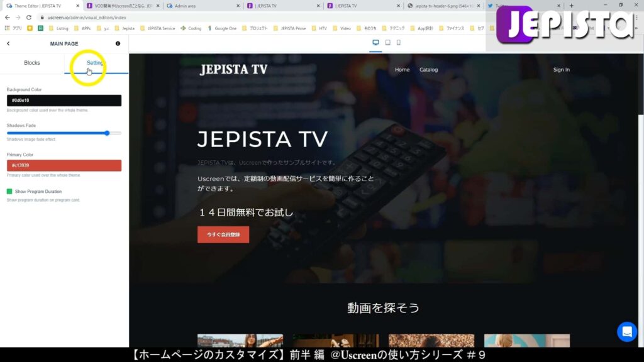Click the browser back arrow
Image resolution: width=644 pixels, height=362 pixels.
[8, 18]
